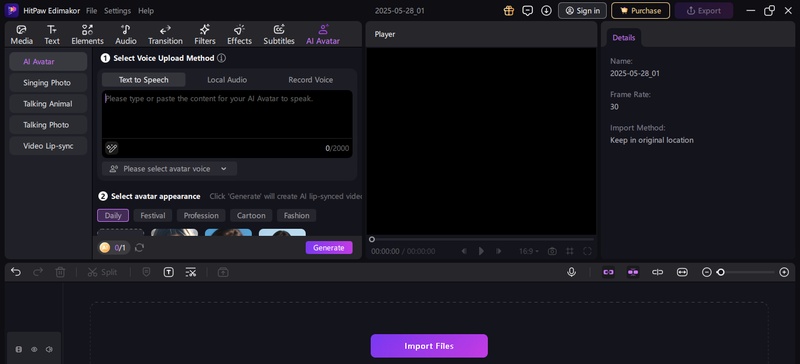
Task: Click the Export button
Action: (x=704, y=10)
